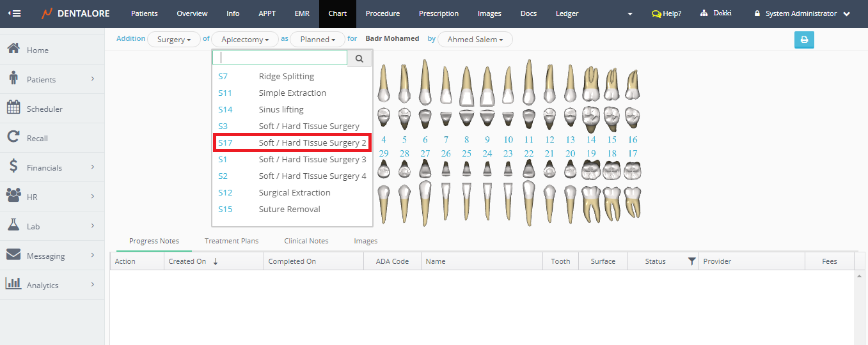
Task: Open the Surgery category dropdown
Action: (174, 40)
